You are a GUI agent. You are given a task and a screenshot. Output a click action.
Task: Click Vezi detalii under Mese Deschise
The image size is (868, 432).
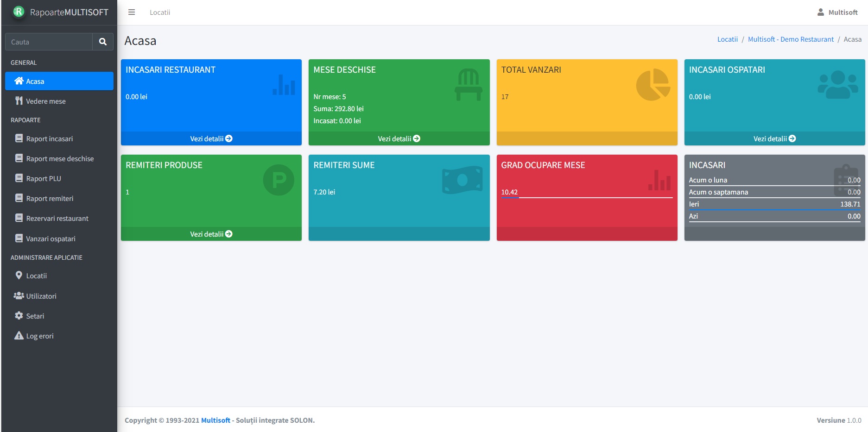[399, 138]
